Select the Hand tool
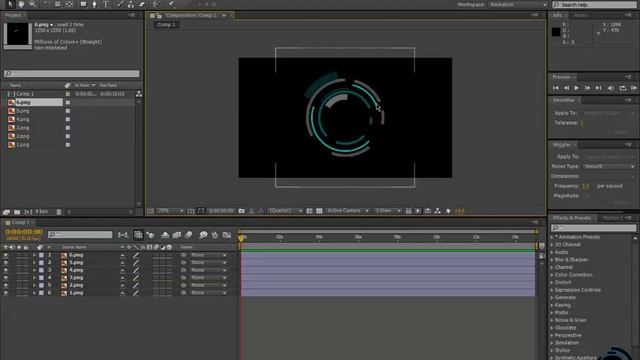Image resolution: width=640 pixels, height=360 pixels. point(21,4)
